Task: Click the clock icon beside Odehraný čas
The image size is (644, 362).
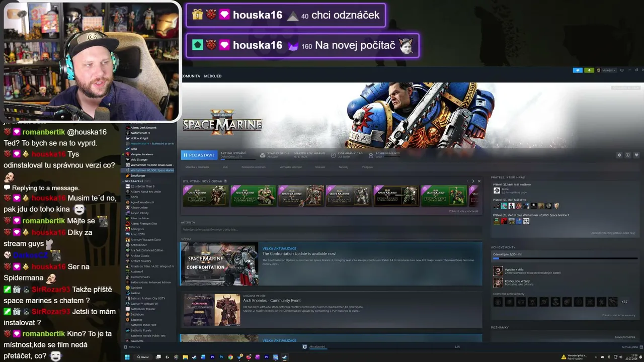Action: (334, 155)
